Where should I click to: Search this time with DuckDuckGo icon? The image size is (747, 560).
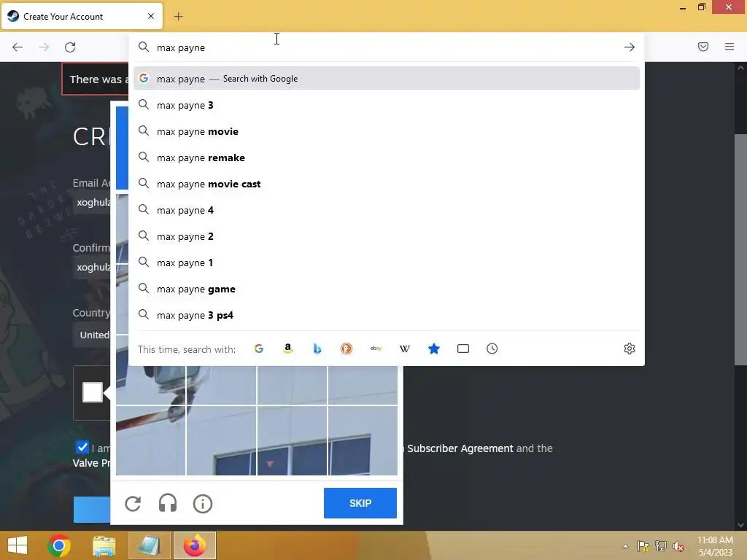347,349
